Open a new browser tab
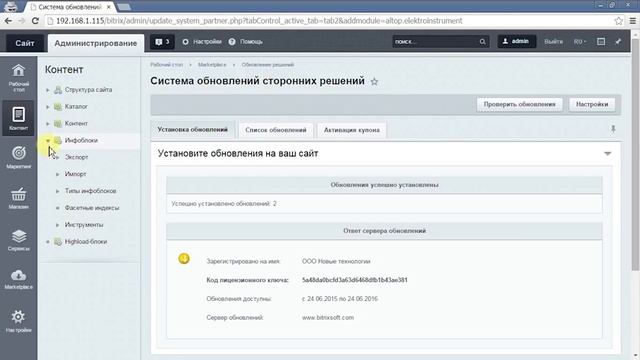The height and width of the screenshot is (360, 640). click(x=124, y=7)
